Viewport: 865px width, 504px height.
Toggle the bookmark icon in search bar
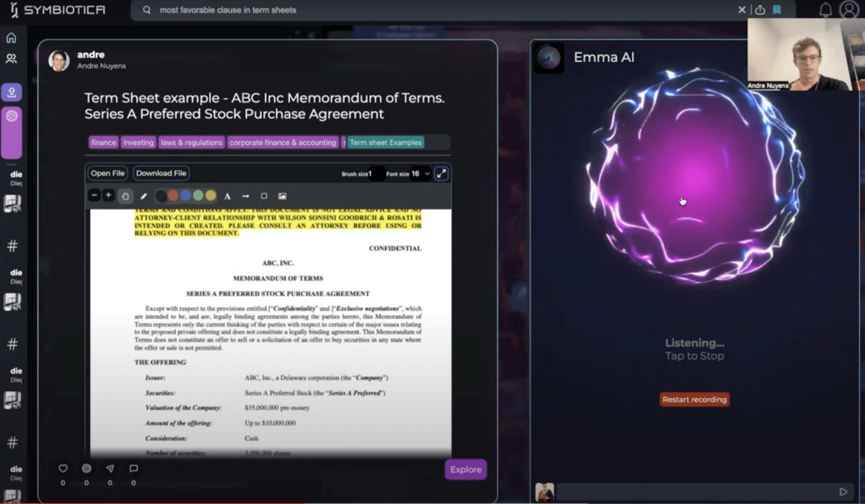click(x=777, y=10)
